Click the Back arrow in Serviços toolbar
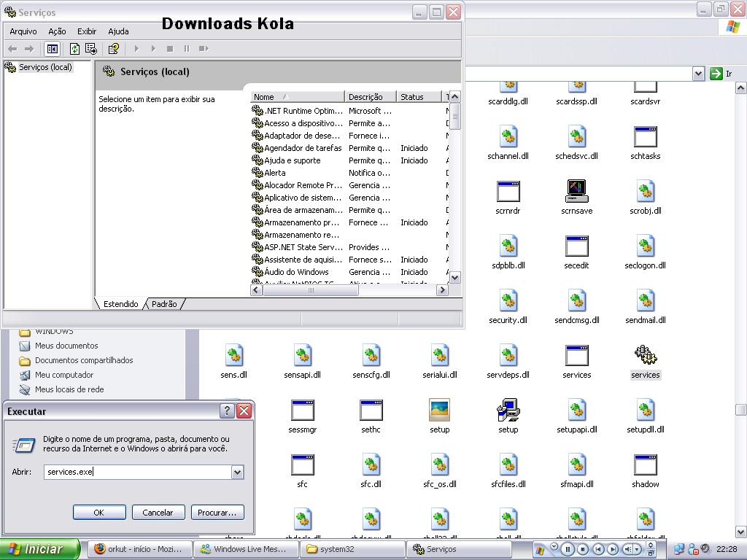 [13, 49]
